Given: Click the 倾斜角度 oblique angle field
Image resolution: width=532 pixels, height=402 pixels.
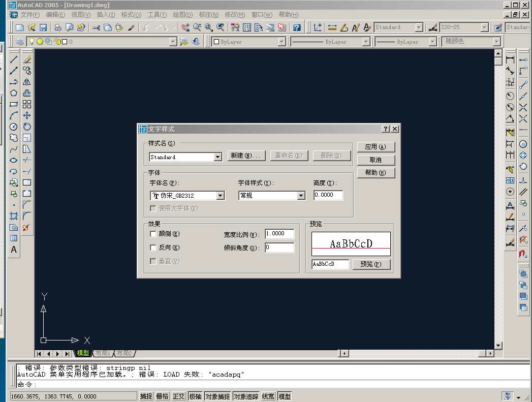Looking at the screenshot, I should tap(279, 248).
